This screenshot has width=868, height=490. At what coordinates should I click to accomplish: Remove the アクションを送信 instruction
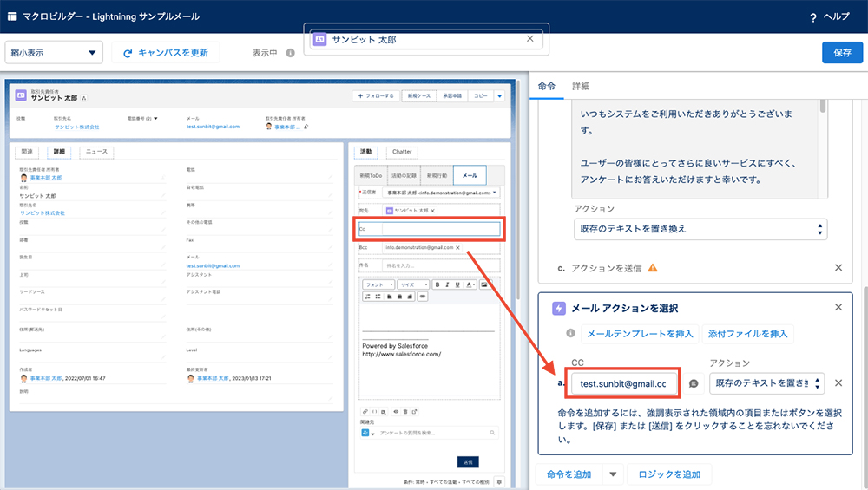coord(838,268)
